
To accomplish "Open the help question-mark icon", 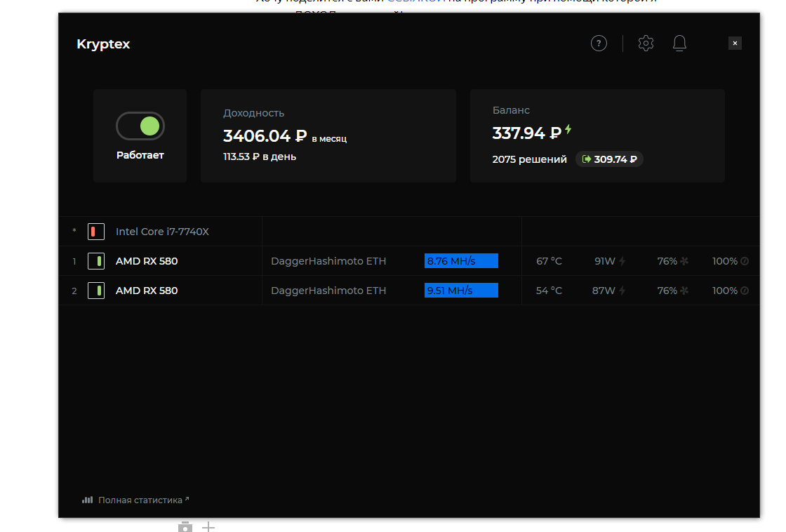I will point(599,44).
